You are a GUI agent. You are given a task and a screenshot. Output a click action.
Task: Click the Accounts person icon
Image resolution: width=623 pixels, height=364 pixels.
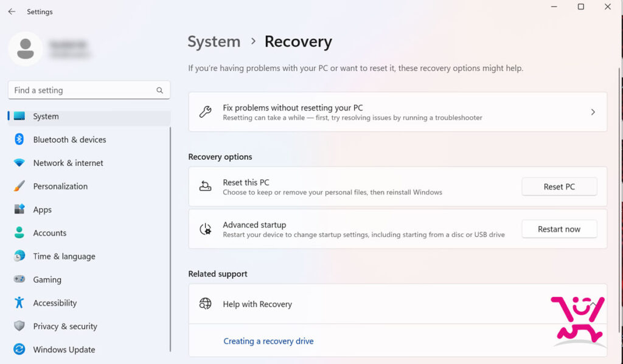click(19, 233)
